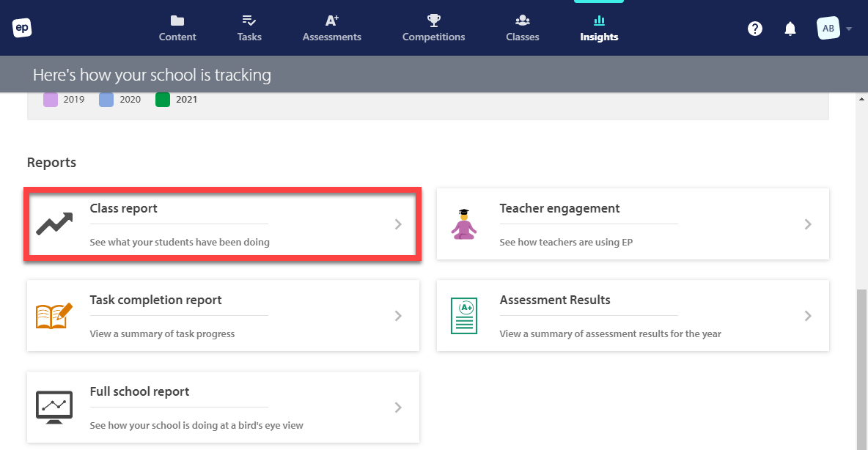Go to the Assessments menu label

coord(331,37)
